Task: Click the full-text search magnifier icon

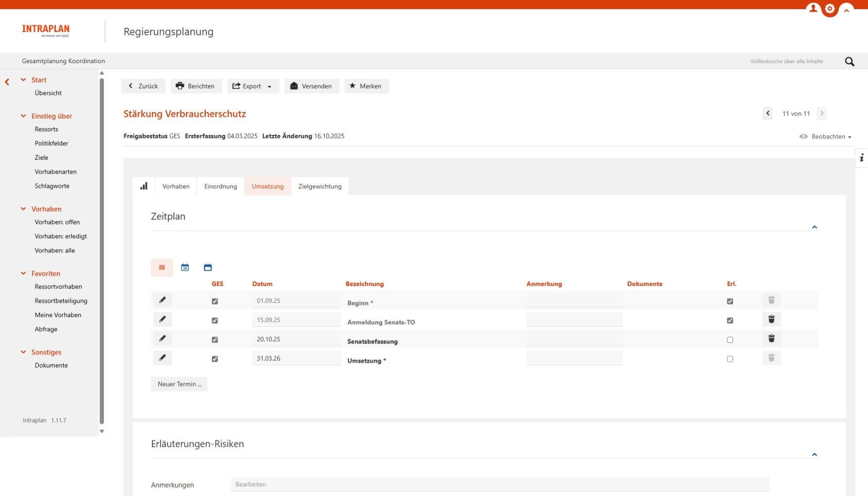Action: tap(849, 62)
